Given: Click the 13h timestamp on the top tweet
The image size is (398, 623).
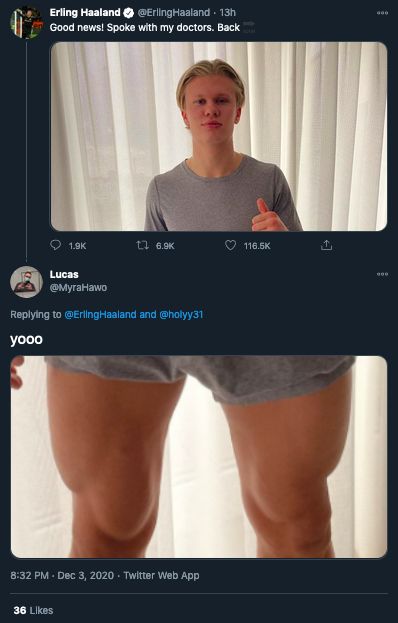Looking at the screenshot, I should coord(227,13).
